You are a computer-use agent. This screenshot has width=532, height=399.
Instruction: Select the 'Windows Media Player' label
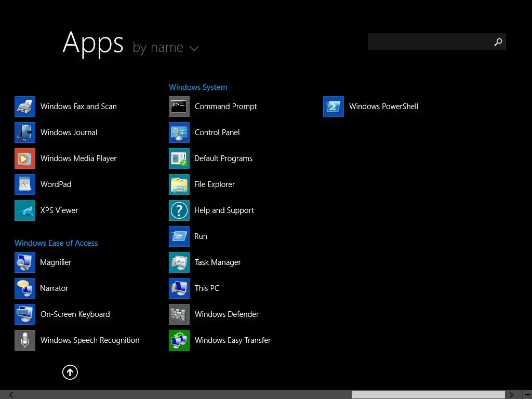click(78, 158)
